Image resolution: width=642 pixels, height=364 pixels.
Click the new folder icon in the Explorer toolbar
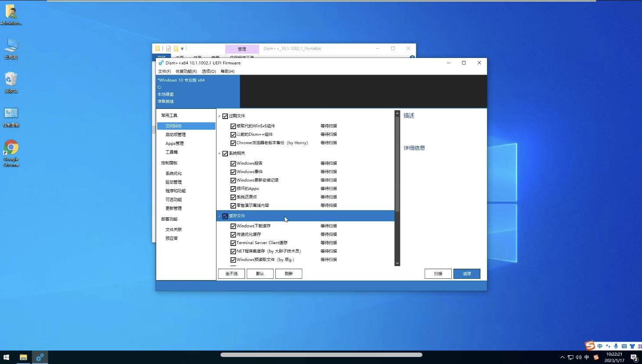(176, 48)
